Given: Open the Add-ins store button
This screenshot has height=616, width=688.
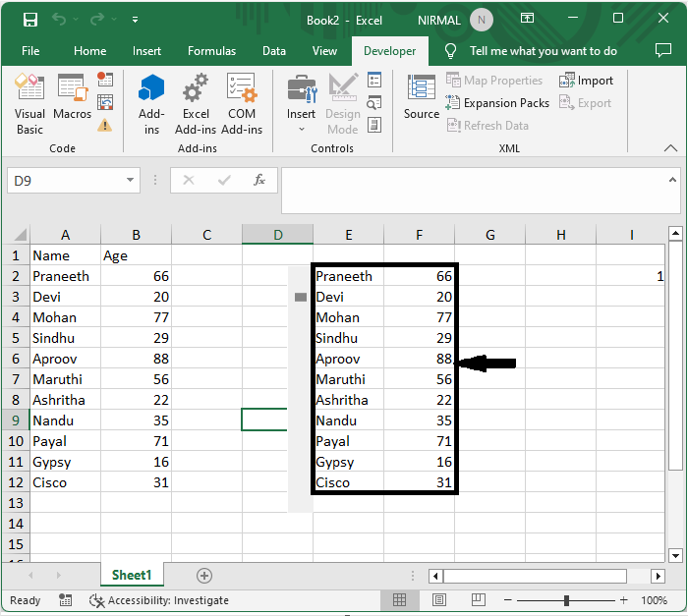Looking at the screenshot, I should [151, 104].
